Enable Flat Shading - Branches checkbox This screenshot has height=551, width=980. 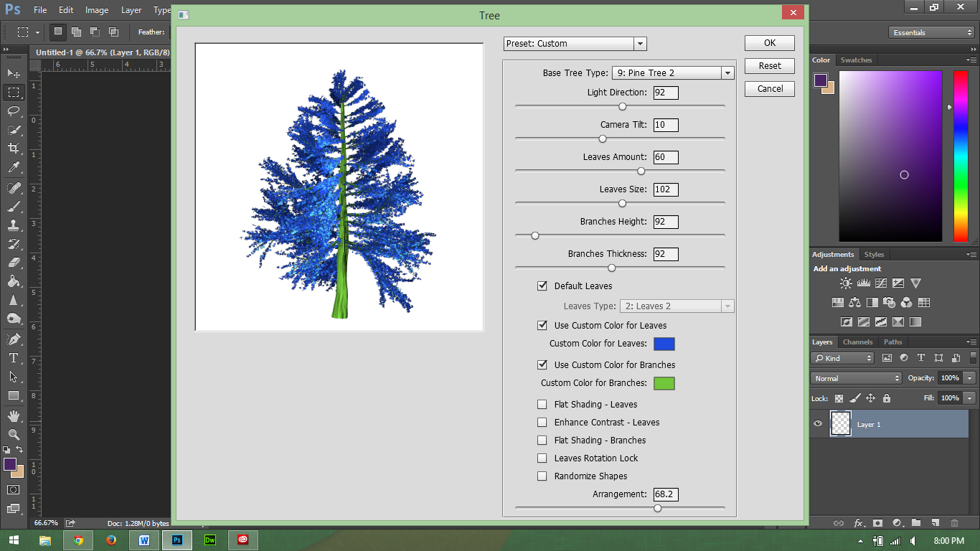tap(542, 440)
